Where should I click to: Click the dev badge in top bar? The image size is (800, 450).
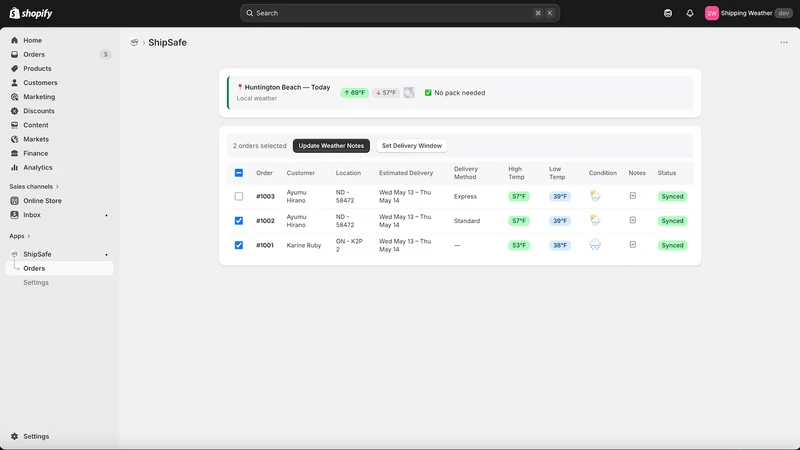click(x=784, y=13)
